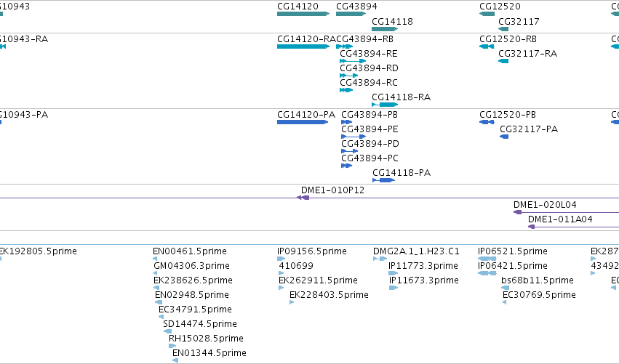Click the 410699 feature label
The width and height of the screenshot is (619, 364).
point(296,266)
